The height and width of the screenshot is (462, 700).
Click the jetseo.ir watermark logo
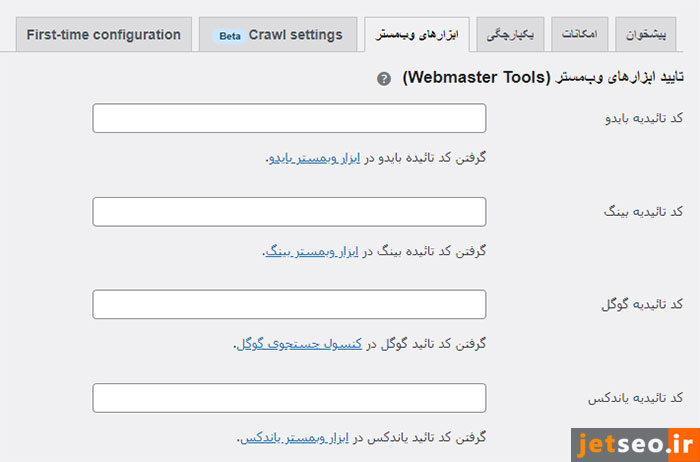(633, 442)
